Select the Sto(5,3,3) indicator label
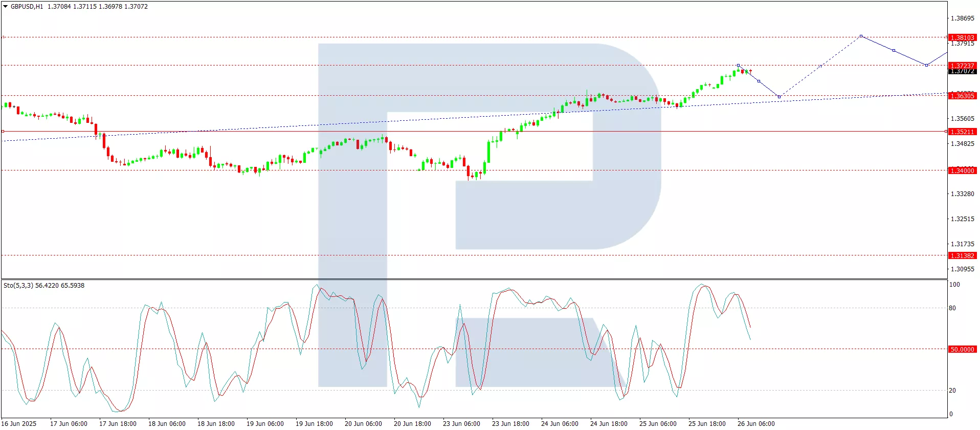Image resolution: width=980 pixels, height=430 pixels. click(x=18, y=286)
